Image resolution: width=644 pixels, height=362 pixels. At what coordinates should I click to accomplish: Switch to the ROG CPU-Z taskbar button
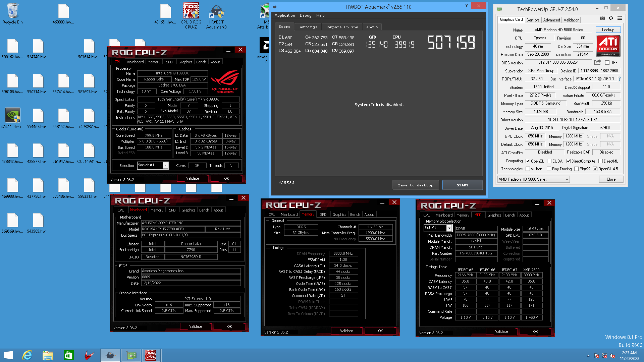151,355
